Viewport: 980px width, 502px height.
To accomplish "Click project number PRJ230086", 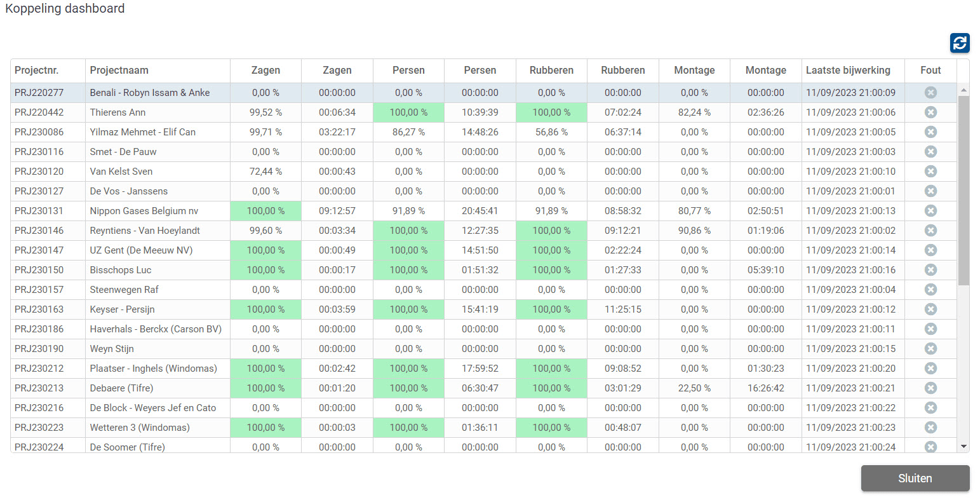I will click(x=39, y=132).
